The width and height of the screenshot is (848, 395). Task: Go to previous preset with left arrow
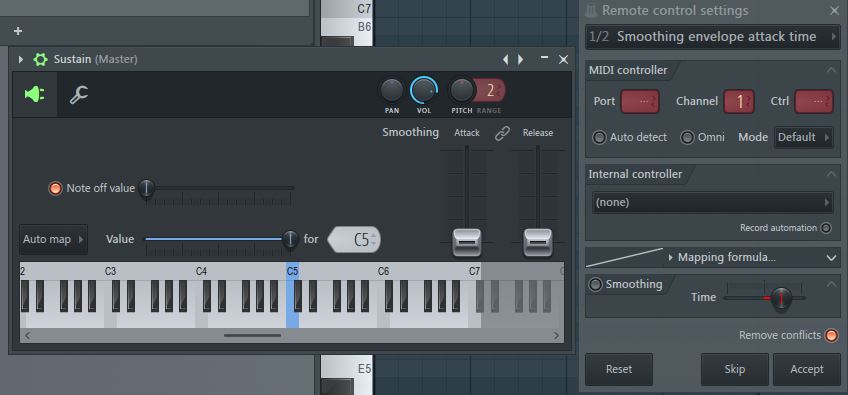(x=506, y=60)
